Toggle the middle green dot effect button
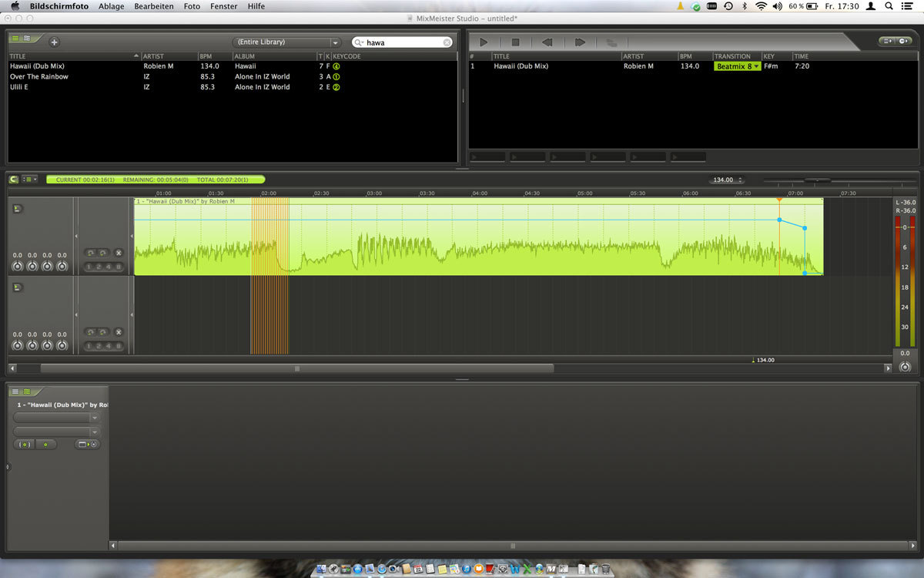 click(45, 445)
